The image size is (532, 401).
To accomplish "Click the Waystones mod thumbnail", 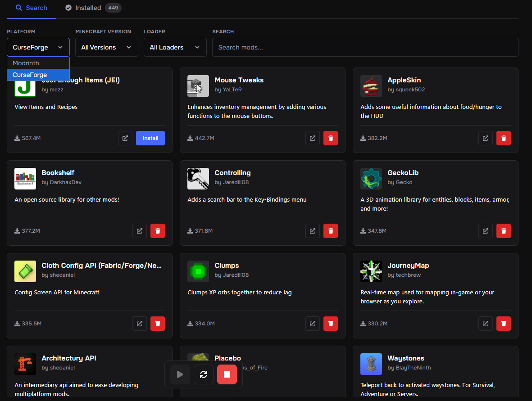I will pos(371,364).
